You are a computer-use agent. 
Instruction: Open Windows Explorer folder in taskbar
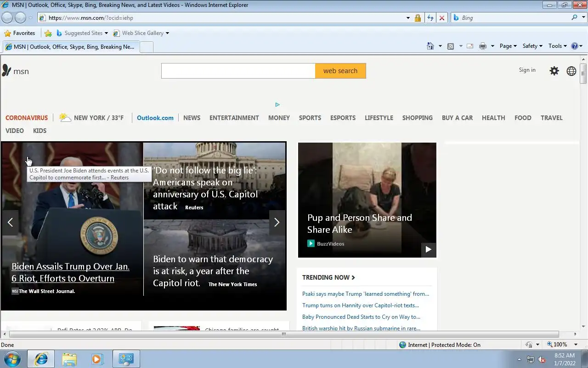click(x=69, y=359)
